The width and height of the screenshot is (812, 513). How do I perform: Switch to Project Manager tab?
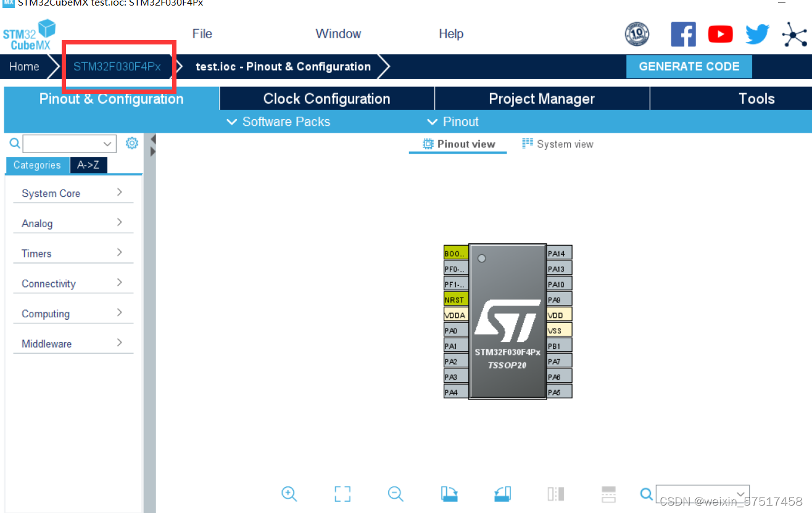click(542, 99)
